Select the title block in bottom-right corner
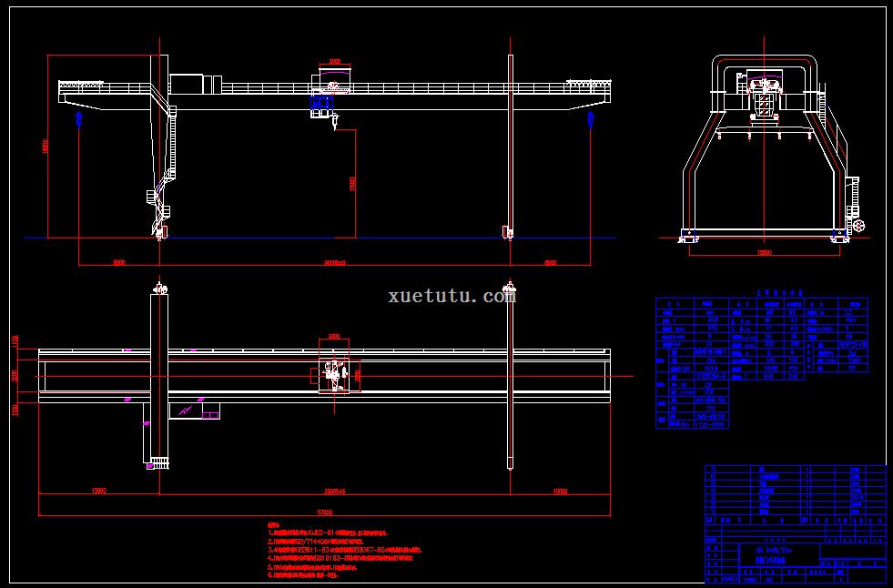The width and height of the screenshot is (893, 588). coord(795,523)
